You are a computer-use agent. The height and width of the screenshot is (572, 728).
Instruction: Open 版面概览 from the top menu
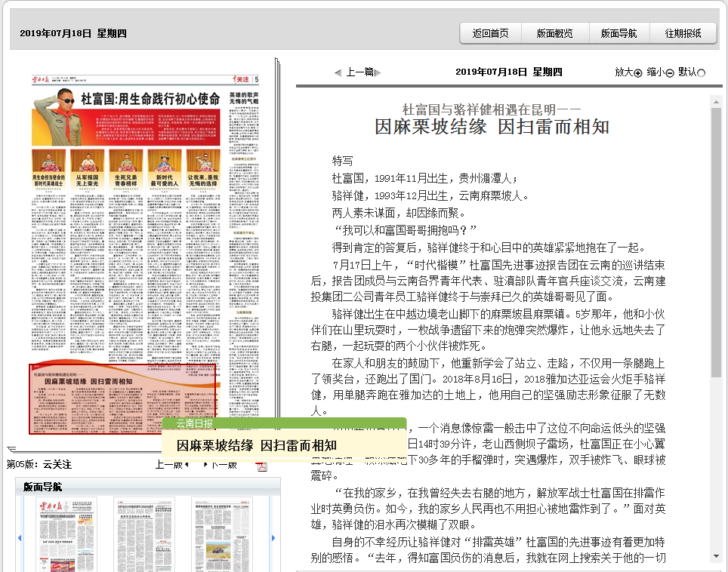coord(557,34)
